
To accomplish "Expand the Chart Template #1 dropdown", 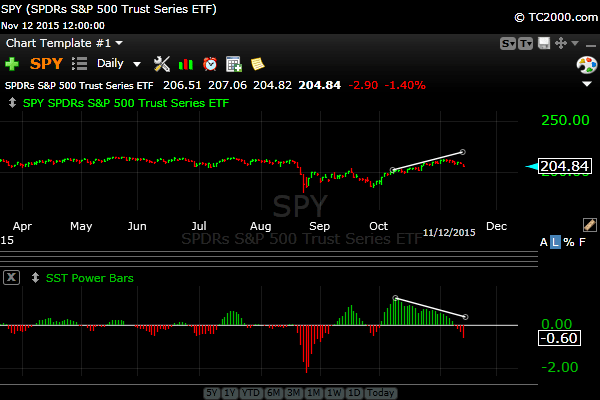I will [64, 43].
